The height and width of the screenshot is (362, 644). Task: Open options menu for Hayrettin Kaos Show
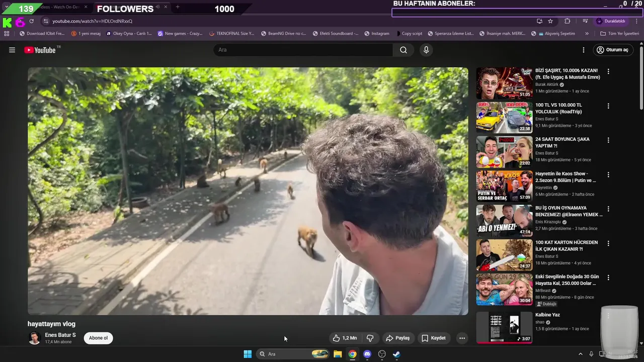[608, 174]
